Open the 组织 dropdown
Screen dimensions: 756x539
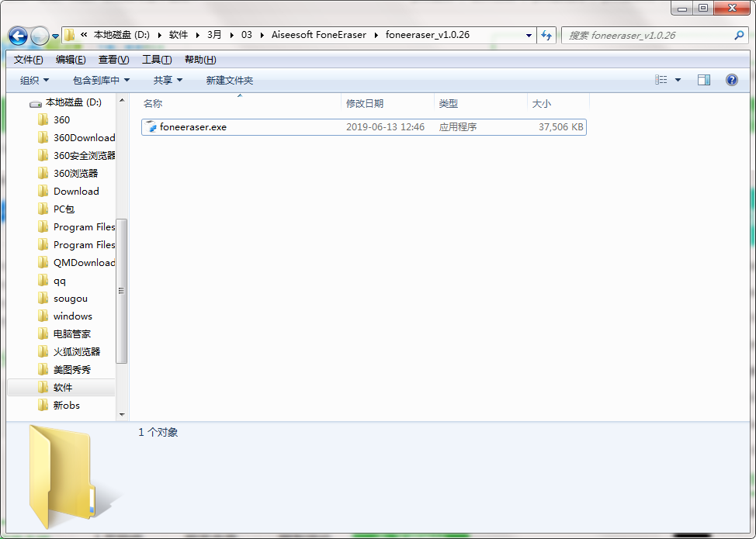(x=34, y=80)
